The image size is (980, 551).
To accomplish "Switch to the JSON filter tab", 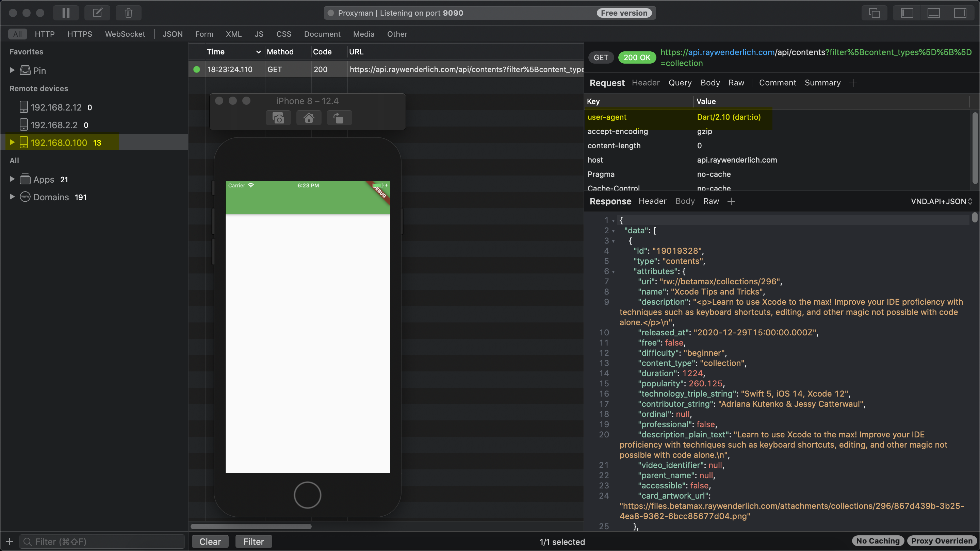I will [173, 34].
